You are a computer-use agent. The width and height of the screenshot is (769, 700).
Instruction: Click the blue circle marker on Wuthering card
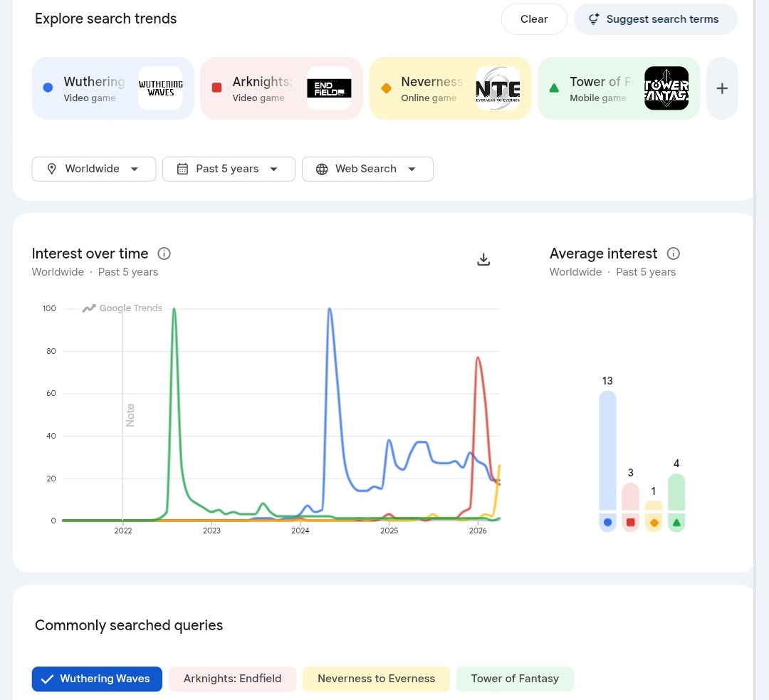tap(48, 88)
